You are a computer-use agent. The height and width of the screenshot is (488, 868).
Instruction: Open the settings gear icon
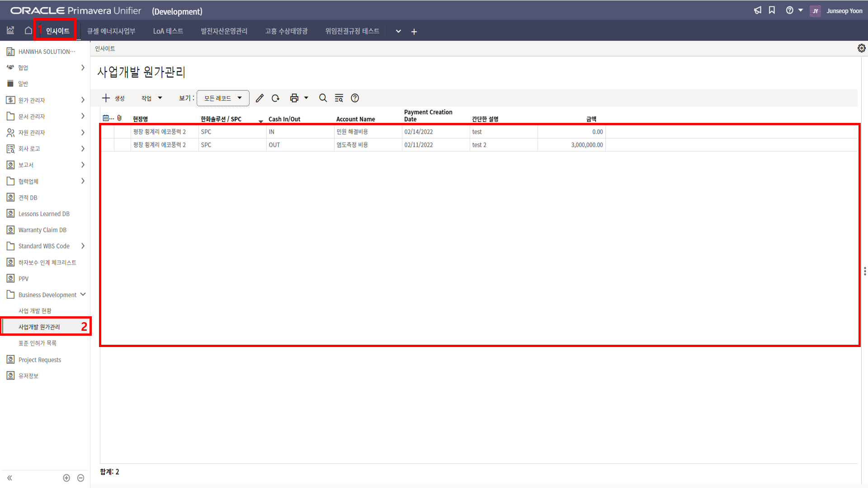tap(861, 48)
